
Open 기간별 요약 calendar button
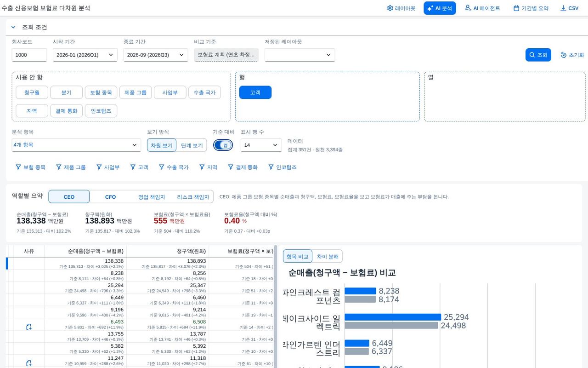[531, 8]
